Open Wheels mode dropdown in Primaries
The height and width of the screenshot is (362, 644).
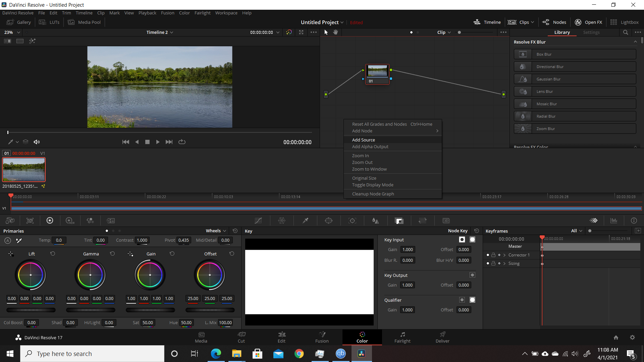(216, 231)
